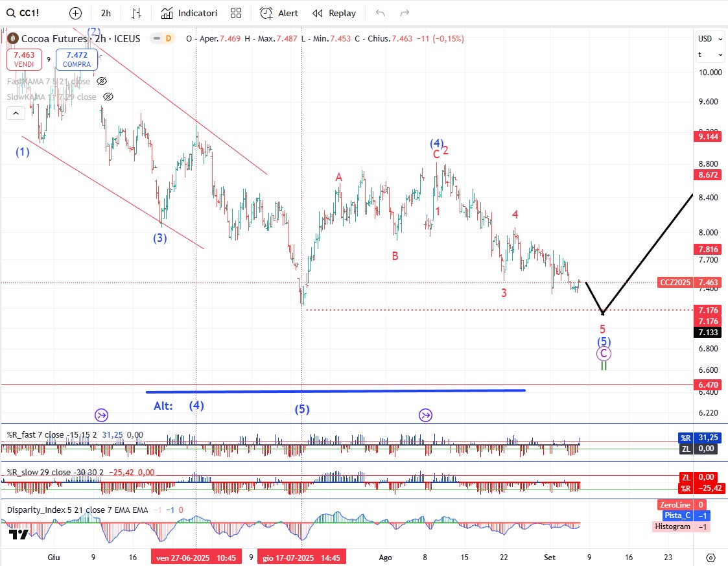The image size is (728, 566).
Task: Select the circled C wave label
Action: (603, 354)
